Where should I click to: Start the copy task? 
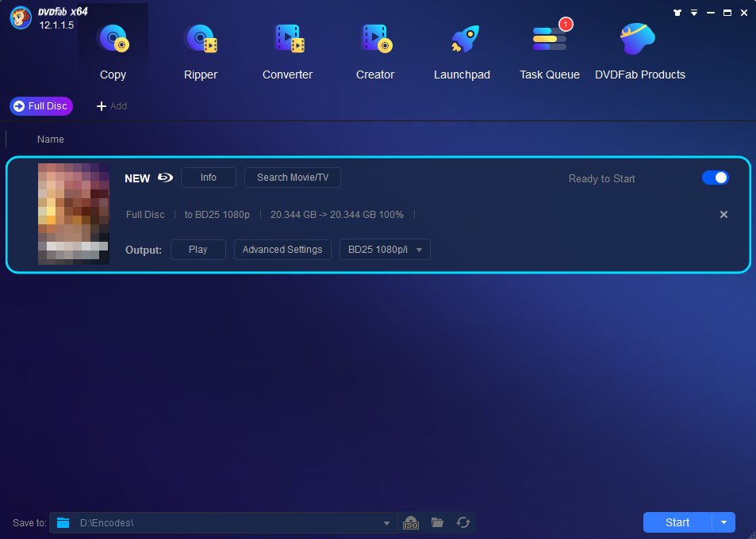[677, 522]
